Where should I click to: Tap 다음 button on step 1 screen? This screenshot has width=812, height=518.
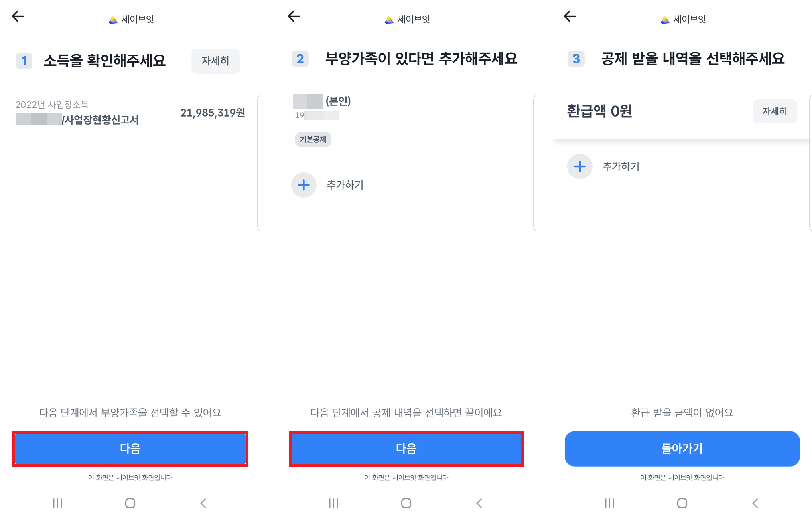130,449
